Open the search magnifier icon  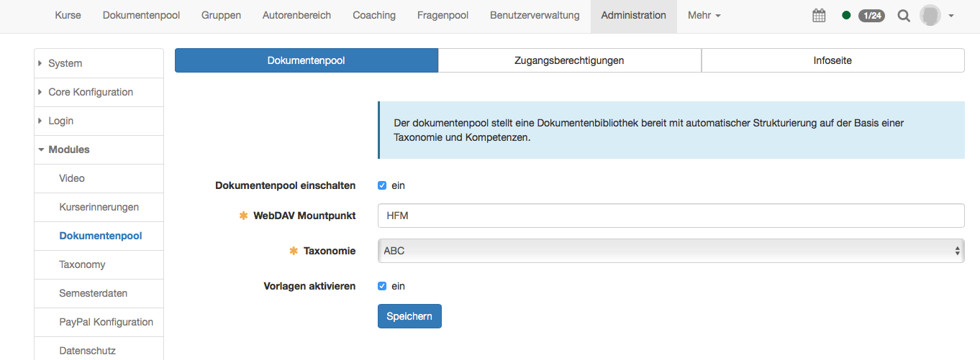(904, 16)
